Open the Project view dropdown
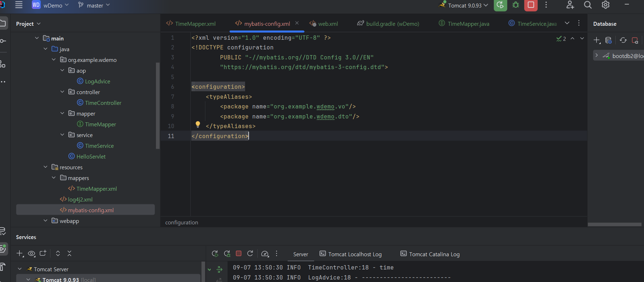644x282 pixels. pos(28,24)
